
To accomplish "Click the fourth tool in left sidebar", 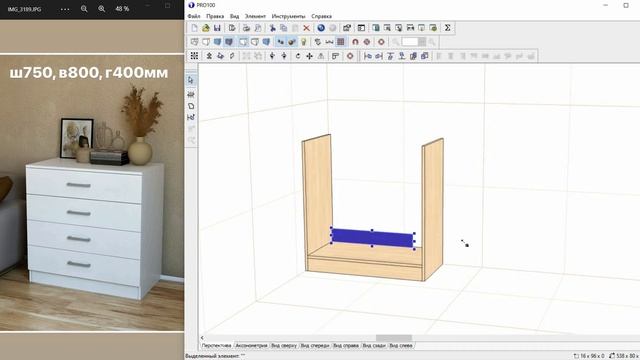I will pos(191,118).
